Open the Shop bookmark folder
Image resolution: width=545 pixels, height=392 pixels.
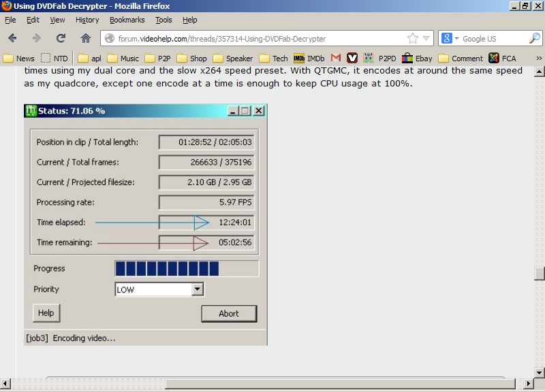click(192, 59)
